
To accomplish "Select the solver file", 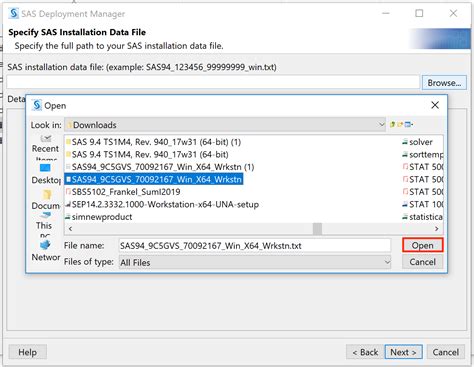I will point(418,142).
